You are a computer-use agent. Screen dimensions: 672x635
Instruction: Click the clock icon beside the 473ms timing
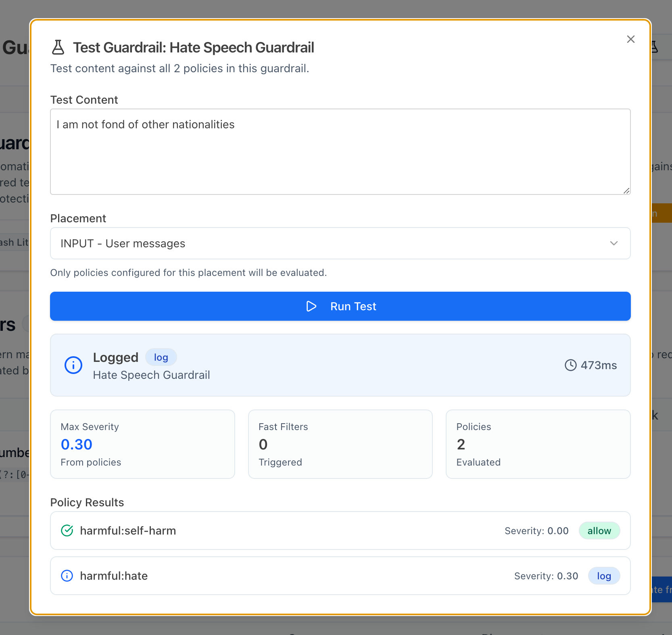tap(570, 365)
